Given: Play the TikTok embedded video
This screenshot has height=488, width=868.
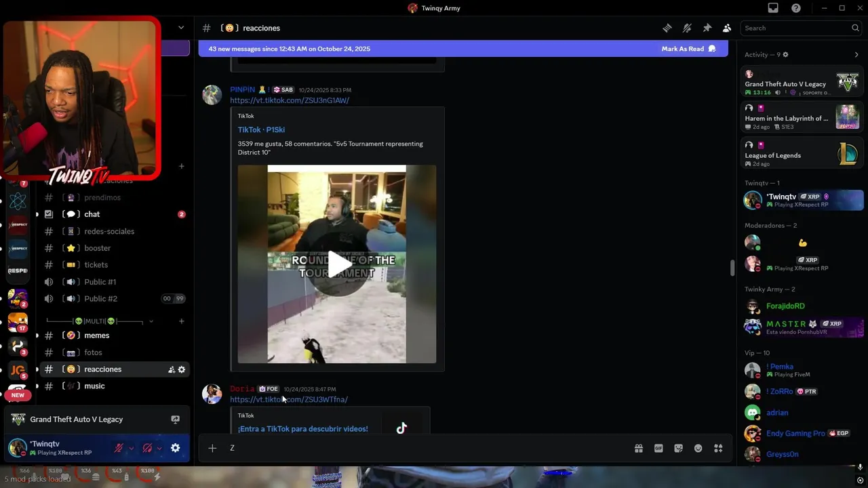Looking at the screenshot, I should tap(337, 264).
